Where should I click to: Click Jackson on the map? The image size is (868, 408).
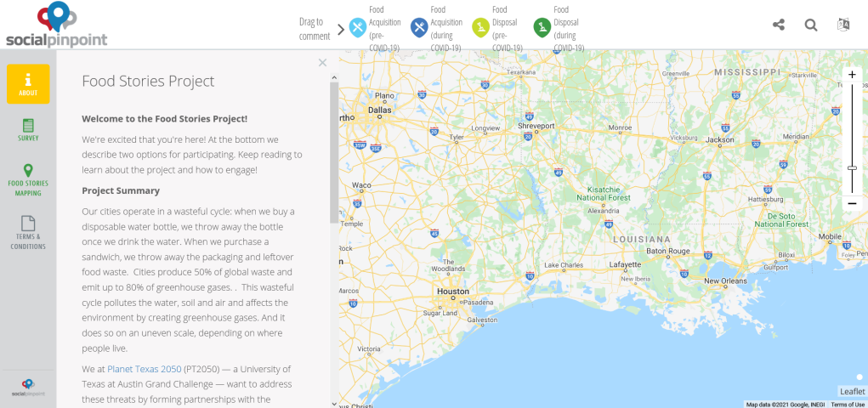pyautogui.click(x=719, y=140)
